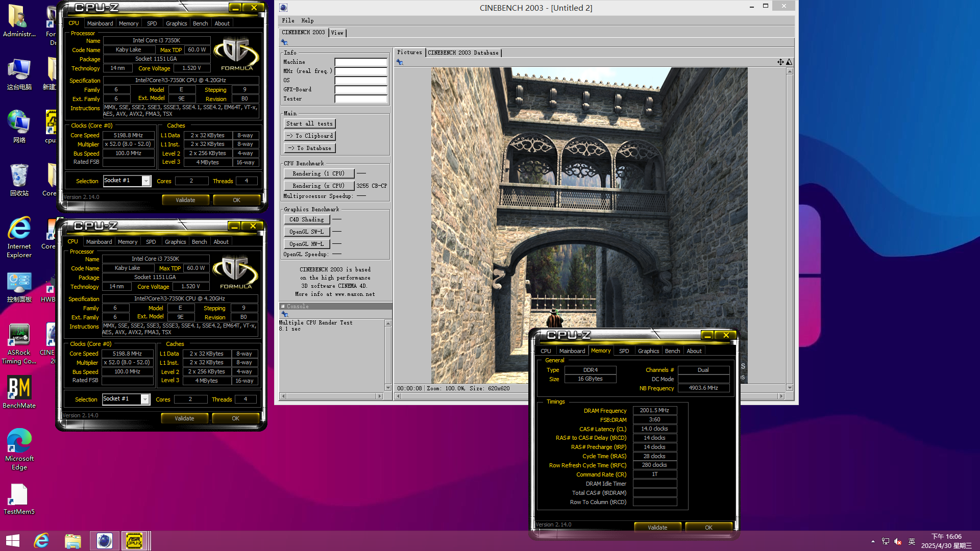This screenshot has width=980, height=551.
Task: Click the volume muted tray icon
Action: pos(898,541)
